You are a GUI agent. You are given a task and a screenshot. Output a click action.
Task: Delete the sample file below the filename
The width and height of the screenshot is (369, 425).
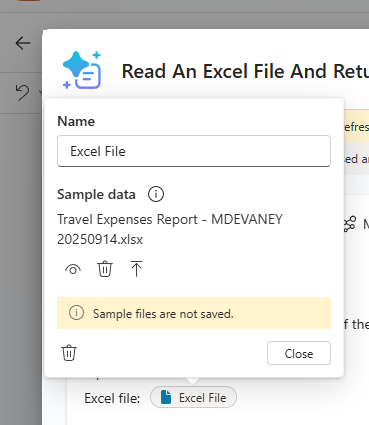click(x=105, y=269)
